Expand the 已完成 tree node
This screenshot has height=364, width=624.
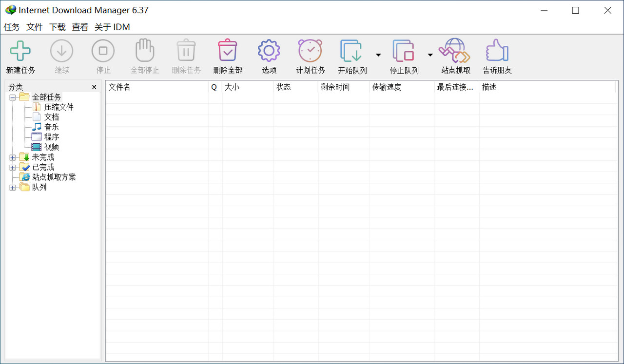(x=13, y=167)
